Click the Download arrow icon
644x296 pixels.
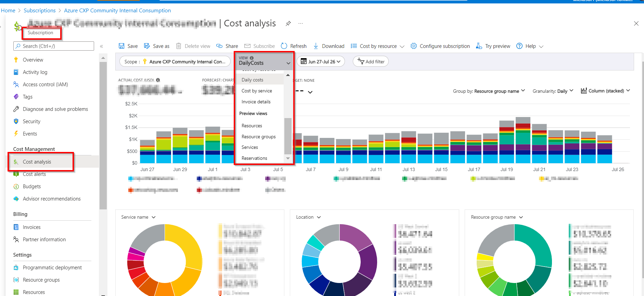[316, 46]
